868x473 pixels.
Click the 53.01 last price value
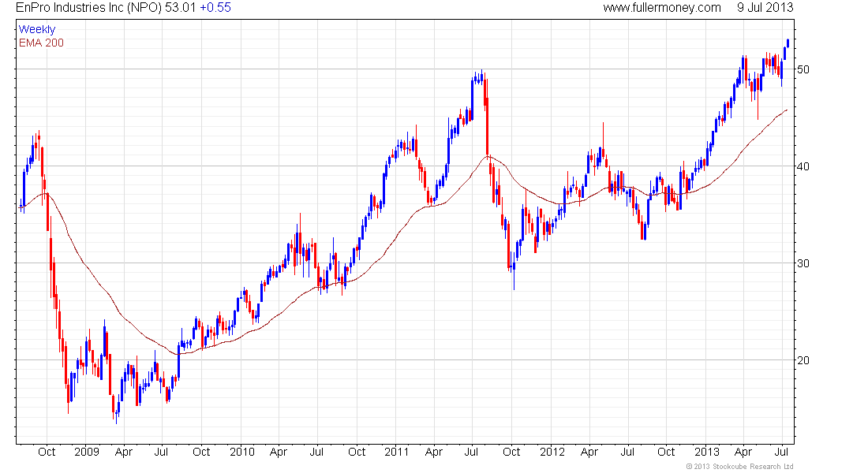pos(181,8)
